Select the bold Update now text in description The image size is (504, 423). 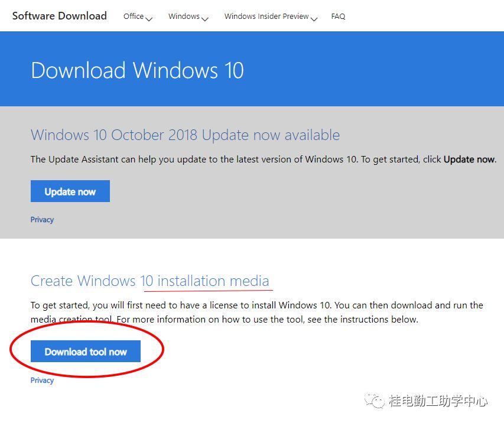(x=470, y=160)
